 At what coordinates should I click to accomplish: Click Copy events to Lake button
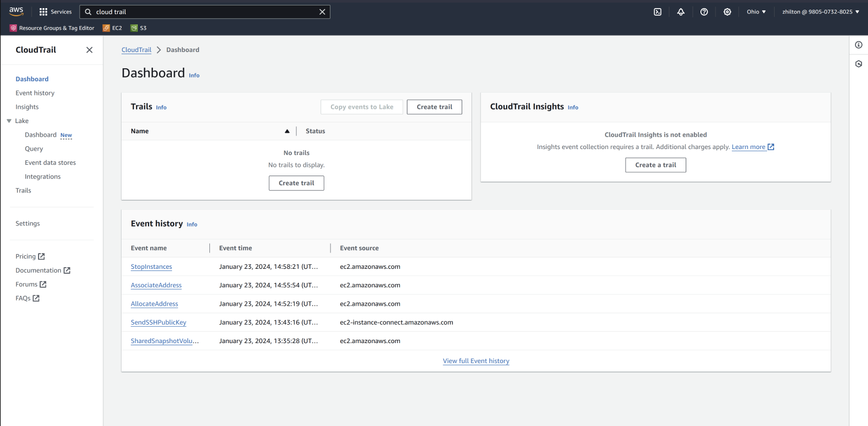click(362, 107)
